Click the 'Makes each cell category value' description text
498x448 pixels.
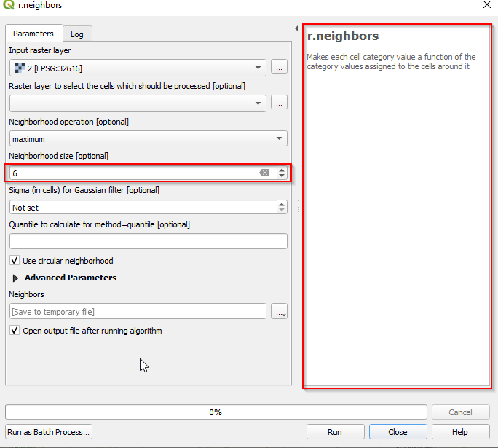pos(391,62)
